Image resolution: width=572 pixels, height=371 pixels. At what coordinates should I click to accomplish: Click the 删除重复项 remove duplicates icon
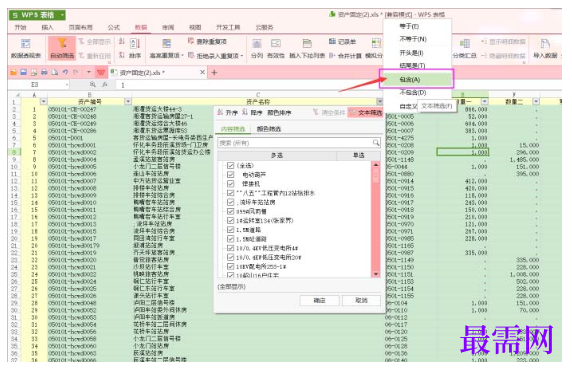(191, 41)
